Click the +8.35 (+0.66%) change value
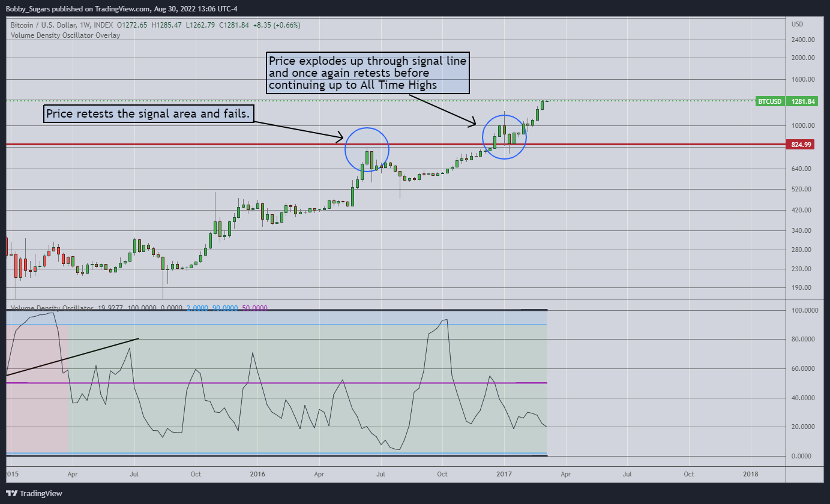 tap(277, 25)
